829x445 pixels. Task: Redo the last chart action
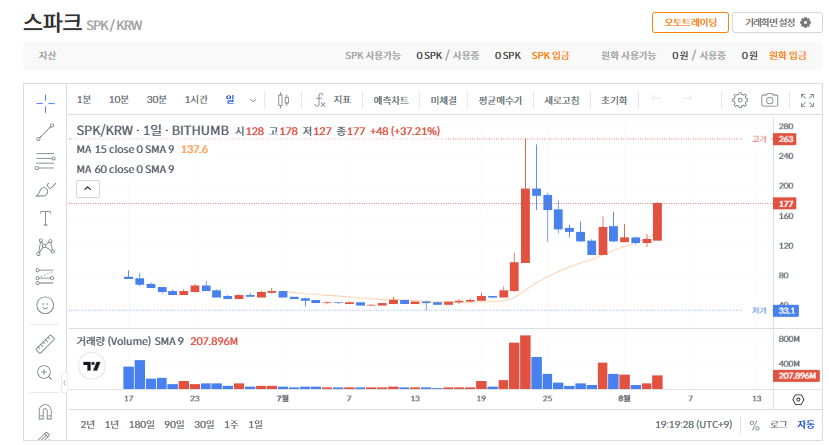click(686, 99)
